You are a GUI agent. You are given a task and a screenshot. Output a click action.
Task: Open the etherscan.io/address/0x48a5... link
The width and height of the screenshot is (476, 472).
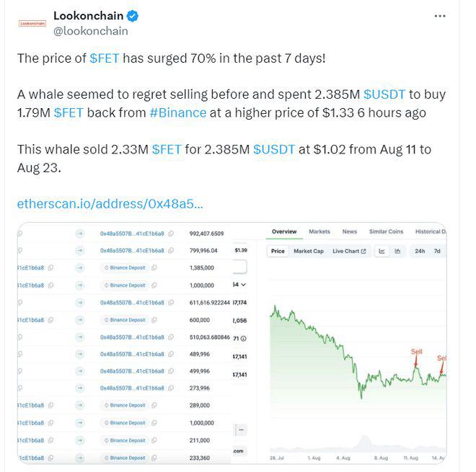pos(110,204)
